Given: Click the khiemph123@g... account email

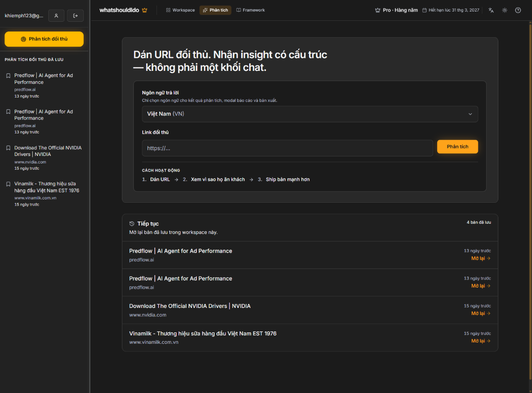Looking at the screenshot, I should point(24,16).
